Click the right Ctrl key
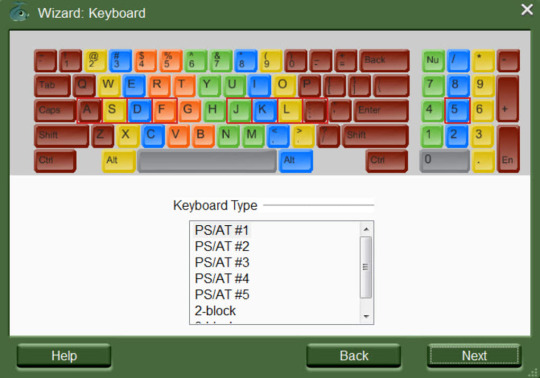Viewport: 540px width, 378px height. 387,161
